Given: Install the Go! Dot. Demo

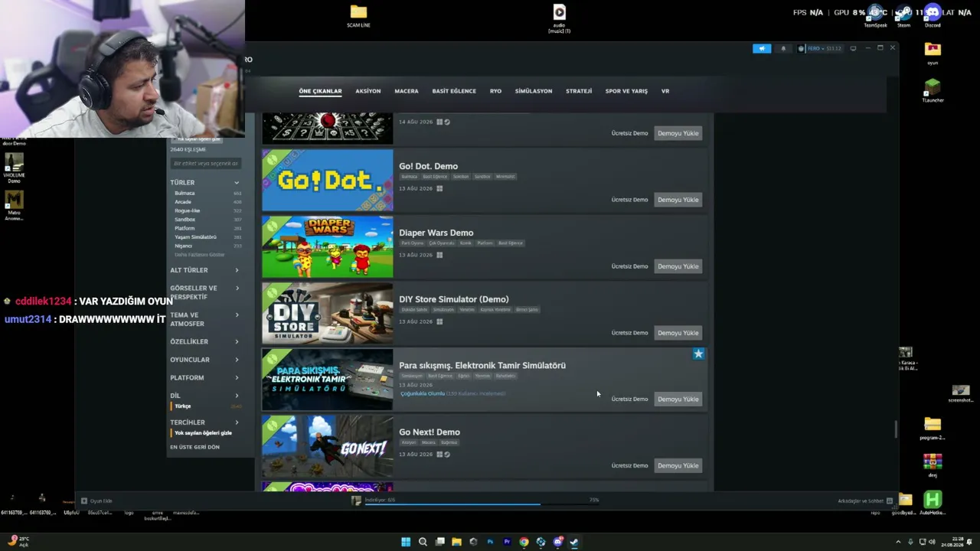Looking at the screenshot, I should click(678, 200).
